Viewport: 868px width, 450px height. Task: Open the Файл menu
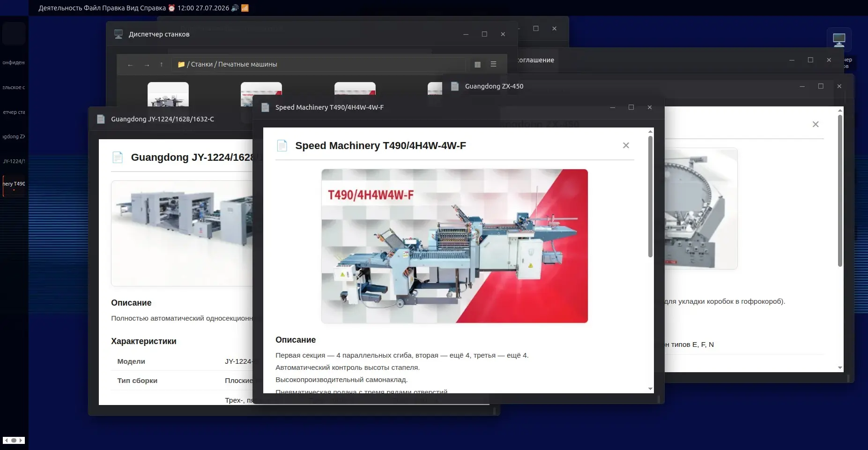[92, 8]
